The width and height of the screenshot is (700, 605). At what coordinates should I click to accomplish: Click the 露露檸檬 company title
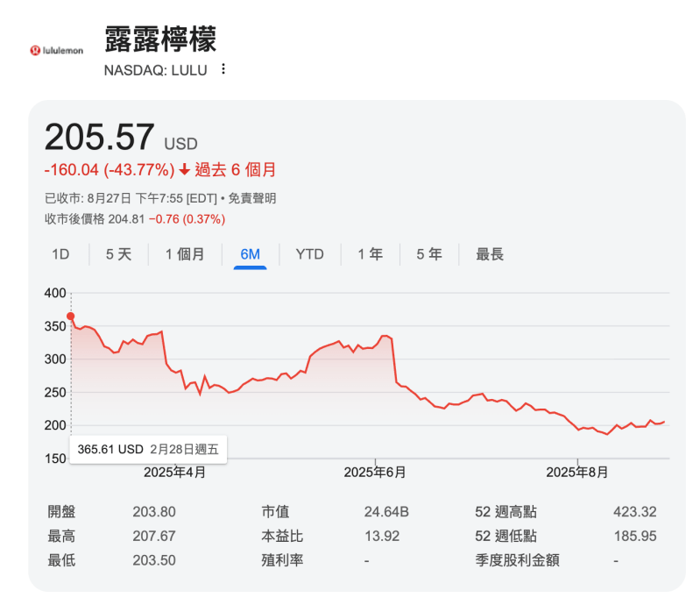click(x=160, y=39)
